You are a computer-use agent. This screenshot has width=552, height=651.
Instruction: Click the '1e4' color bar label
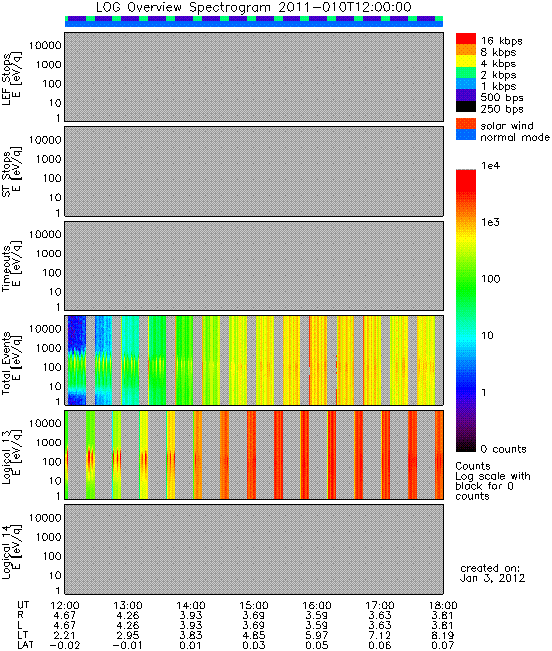pyautogui.click(x=491, y=166)
